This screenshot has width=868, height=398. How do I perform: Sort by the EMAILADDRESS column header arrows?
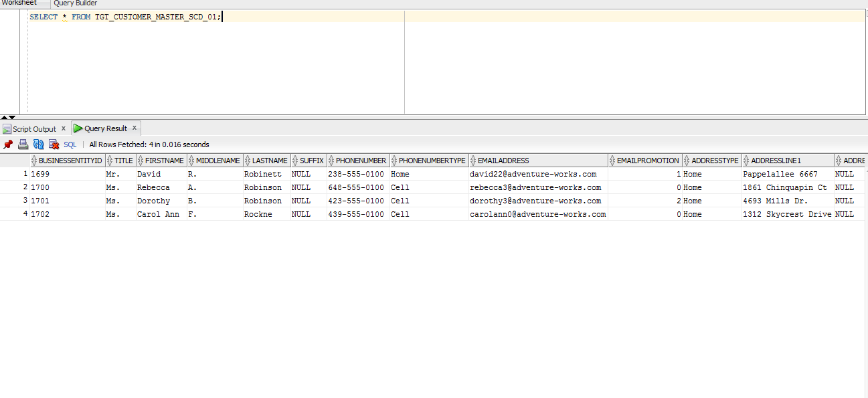[474, 160]
